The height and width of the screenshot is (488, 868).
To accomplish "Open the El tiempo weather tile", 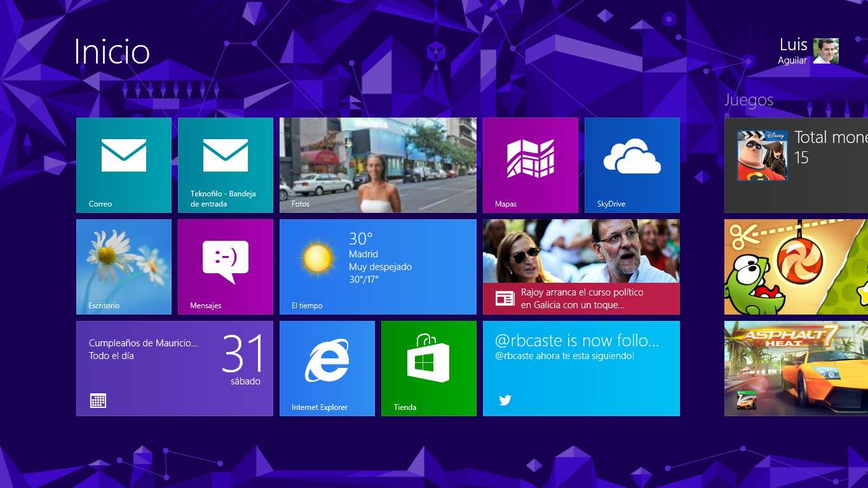I will click(378, 267).
